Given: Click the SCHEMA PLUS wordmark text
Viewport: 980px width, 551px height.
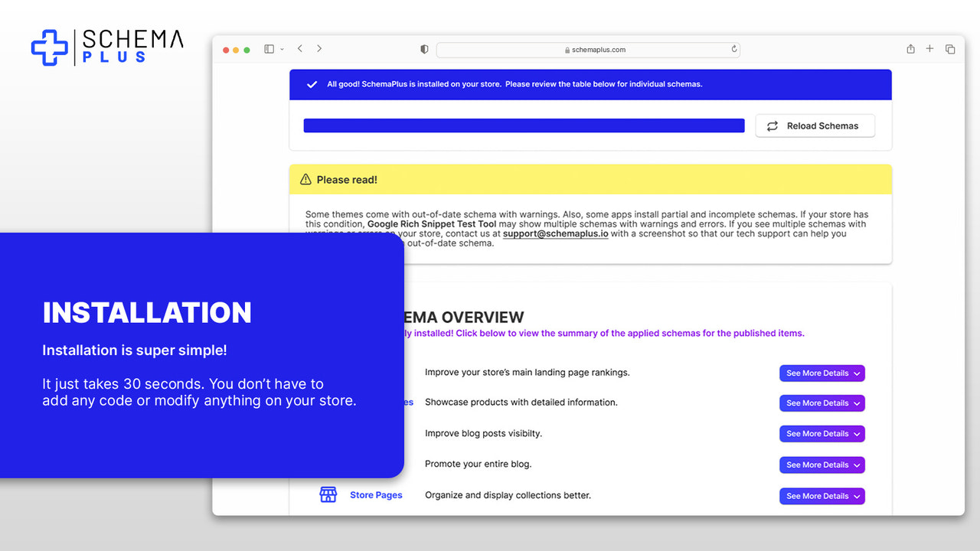Looking at the screenshot, I should coord(132,47).
